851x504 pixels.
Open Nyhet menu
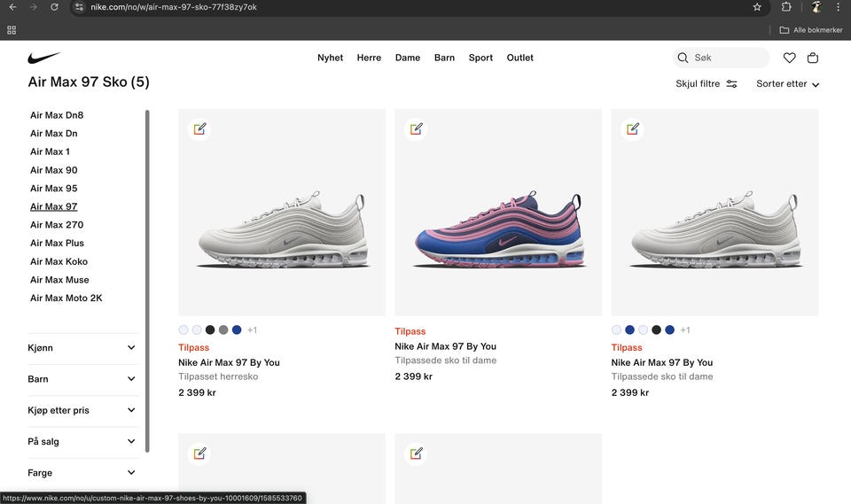(330, 58)
